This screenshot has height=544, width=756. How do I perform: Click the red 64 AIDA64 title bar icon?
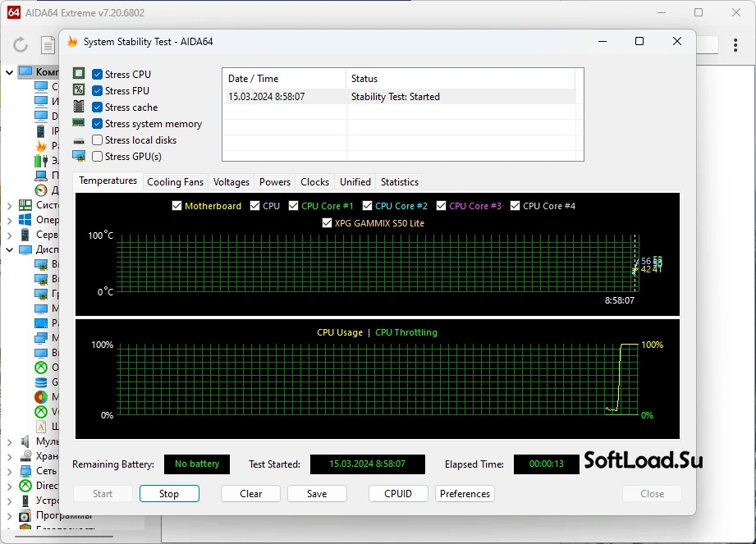click(x=13, y=12)
